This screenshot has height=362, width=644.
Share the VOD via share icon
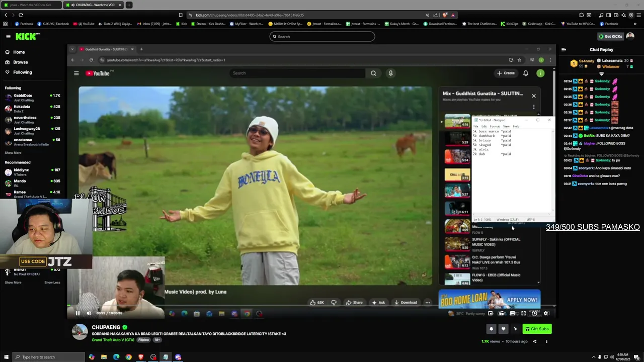point(534,341)
